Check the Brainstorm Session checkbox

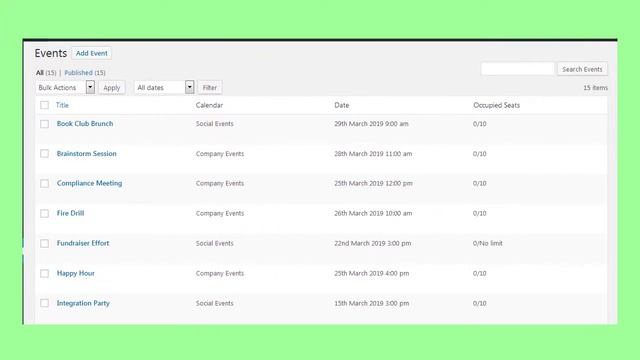coord(44,154)
